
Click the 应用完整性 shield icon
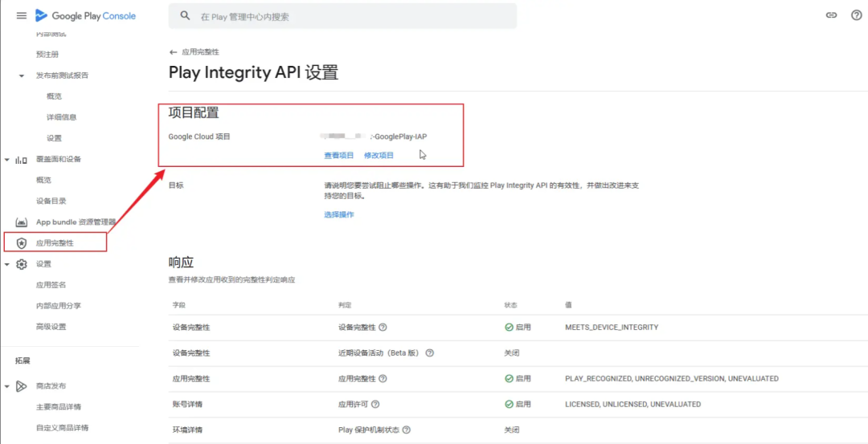point(22,242)
